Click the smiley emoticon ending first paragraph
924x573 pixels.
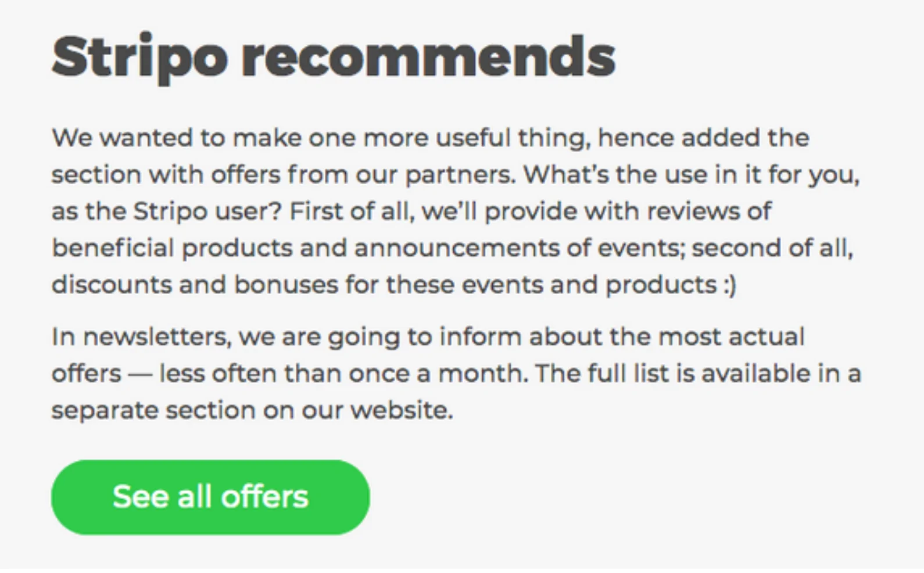pyautogui.click(x=730, y=285)
